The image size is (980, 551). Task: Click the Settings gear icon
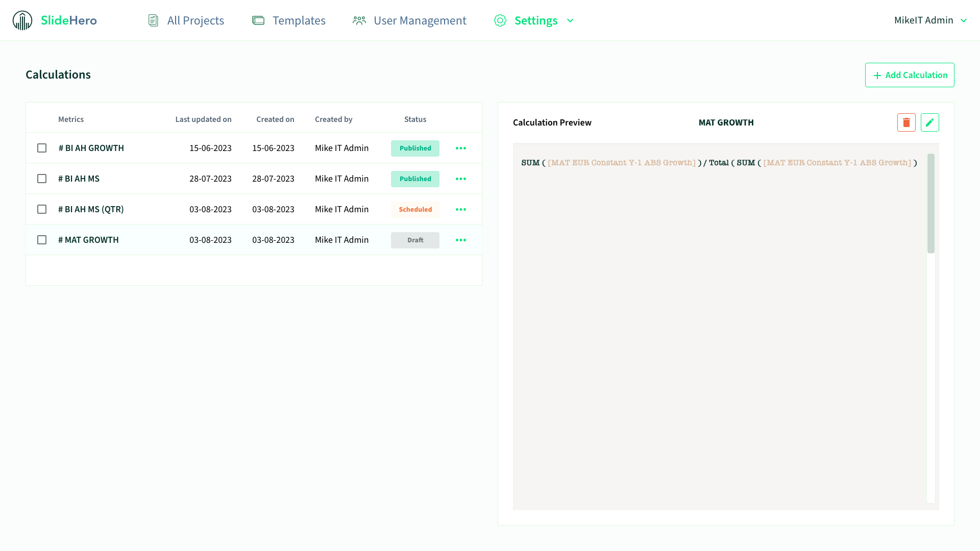pos(500,20)
